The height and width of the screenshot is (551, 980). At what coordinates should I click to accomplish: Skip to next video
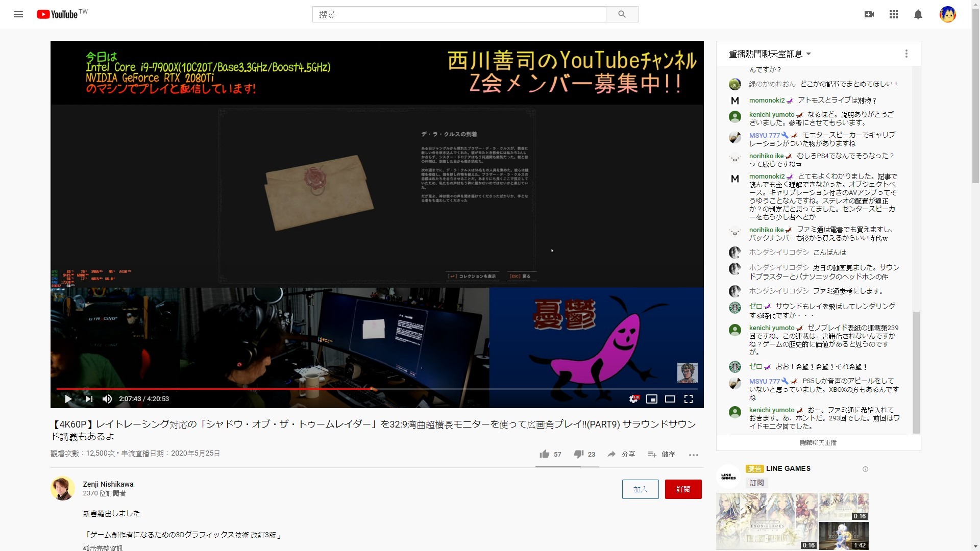[x=89, y=399]
